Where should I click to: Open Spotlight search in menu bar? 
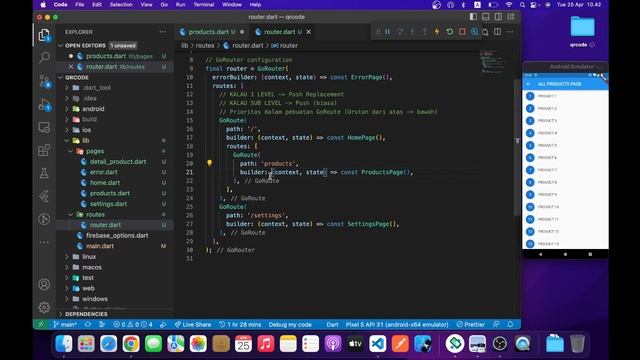click(522, 4)
